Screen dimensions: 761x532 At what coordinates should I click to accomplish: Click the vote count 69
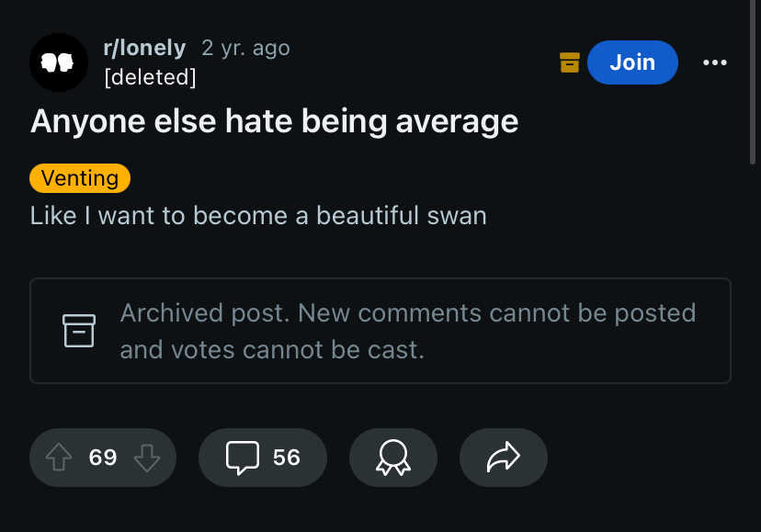pyautogui.click(x=103, y=458)
